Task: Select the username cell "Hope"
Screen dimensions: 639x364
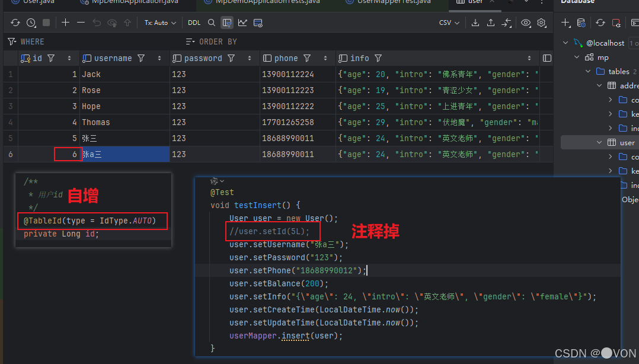Action: tap(124, 106)
